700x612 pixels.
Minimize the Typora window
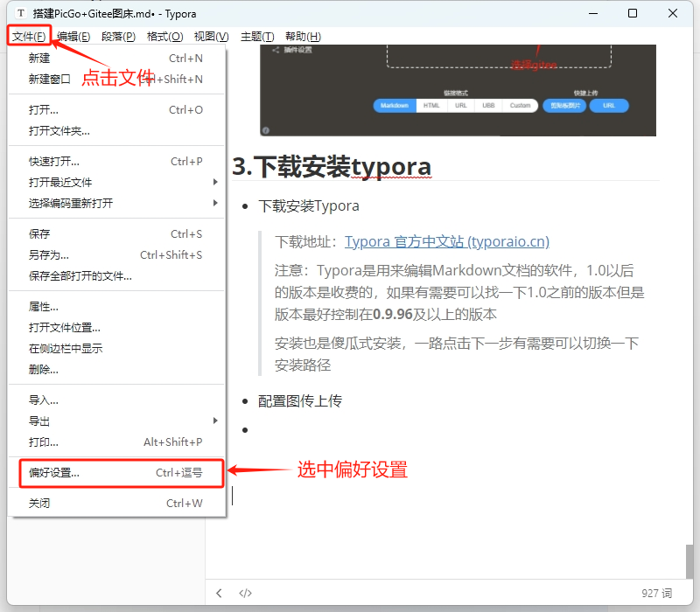[593, 13]
